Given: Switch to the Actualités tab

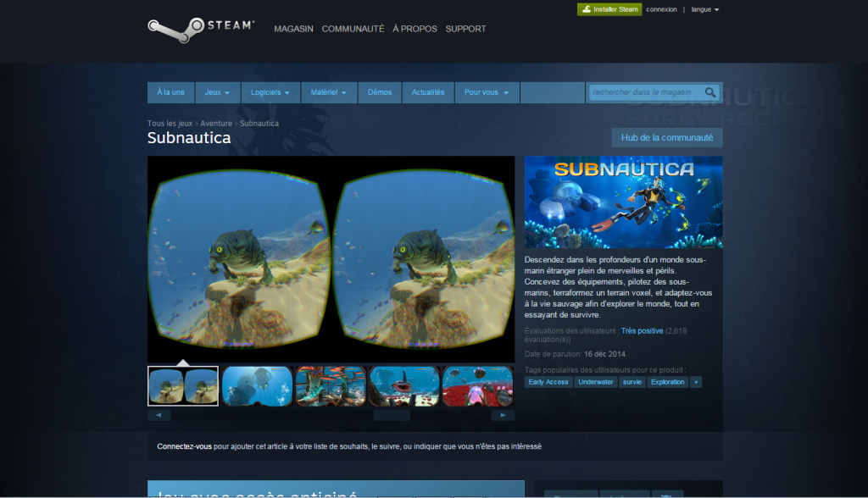Looking at the screenshot, I should (428, 92).
